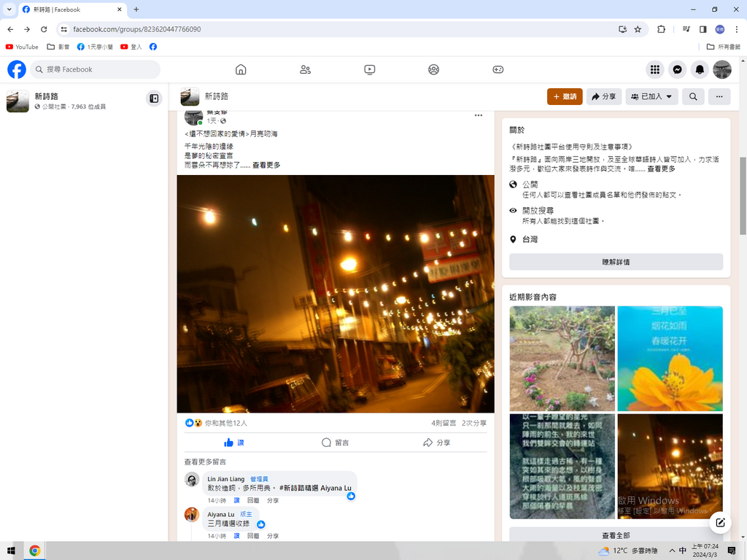
Task: Open the group's three-dots more menu
Action: coord(719,96)
